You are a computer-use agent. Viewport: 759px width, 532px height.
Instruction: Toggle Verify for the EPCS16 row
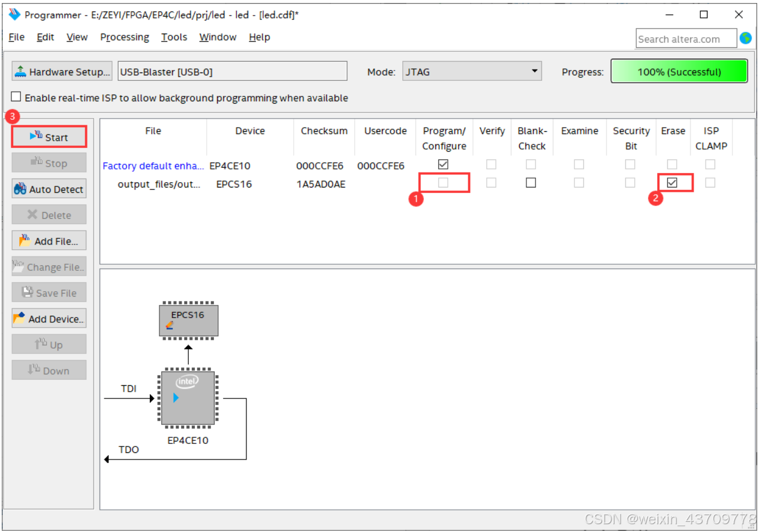(491, 183)
